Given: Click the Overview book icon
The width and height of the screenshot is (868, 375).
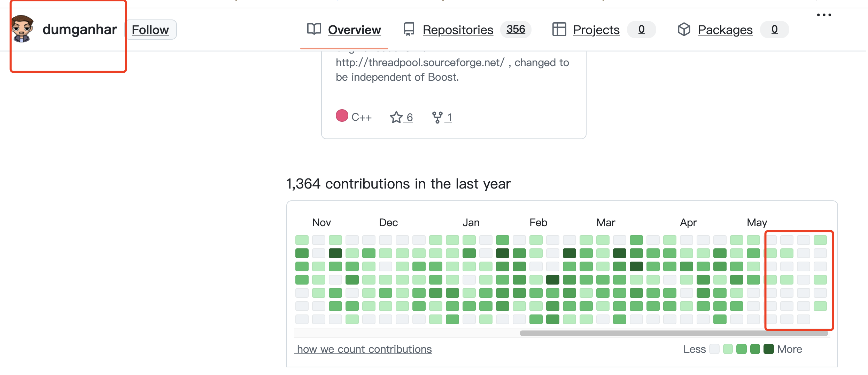Looking at the screenshot, I should [314, 29].
